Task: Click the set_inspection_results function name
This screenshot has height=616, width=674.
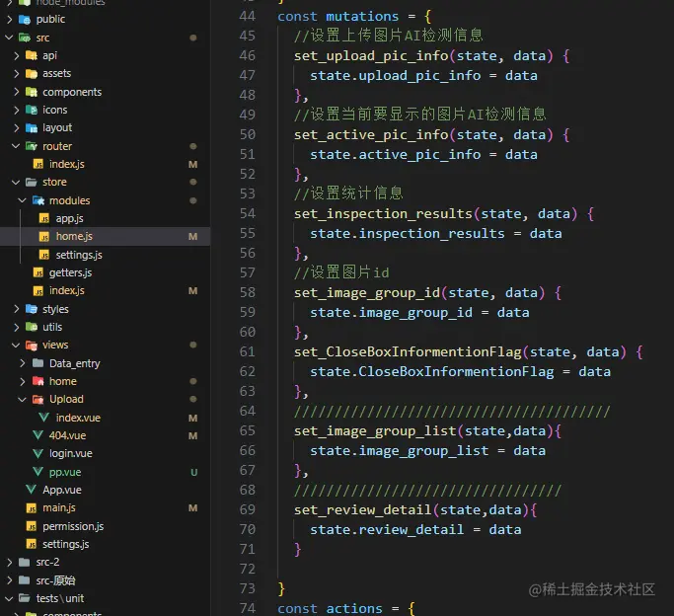Action: tap(384, 214)
